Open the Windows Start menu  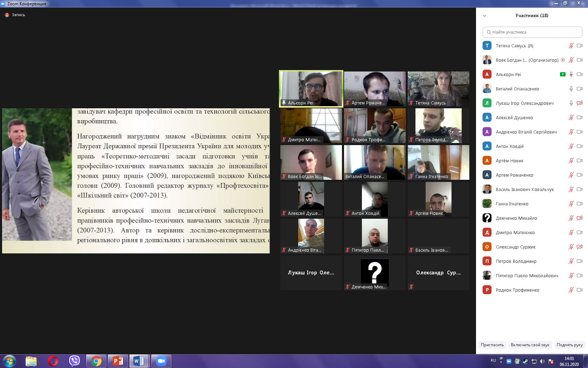[x=9, y=361]
